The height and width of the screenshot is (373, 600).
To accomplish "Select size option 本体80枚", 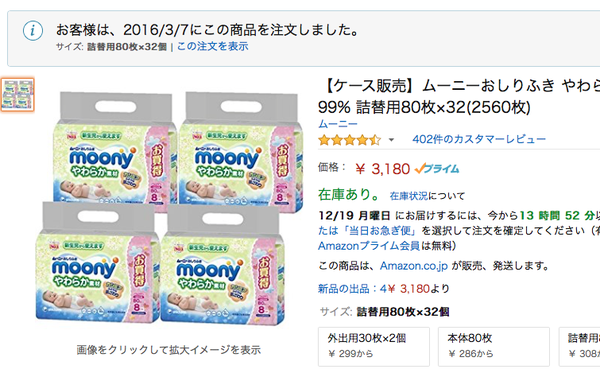I will 494,347.
